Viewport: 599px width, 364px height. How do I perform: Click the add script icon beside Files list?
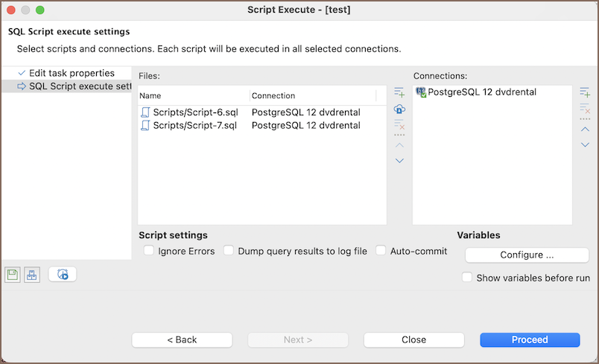point(399,92)
